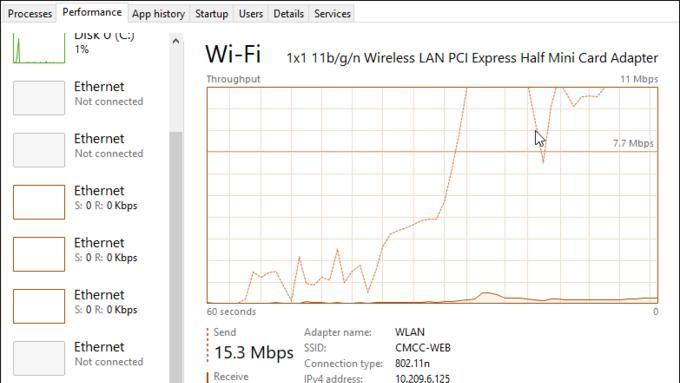
Task: Select second Ethernet S: 0 R: 0 Kbps thumbnail
Action: tap(39, 254)
